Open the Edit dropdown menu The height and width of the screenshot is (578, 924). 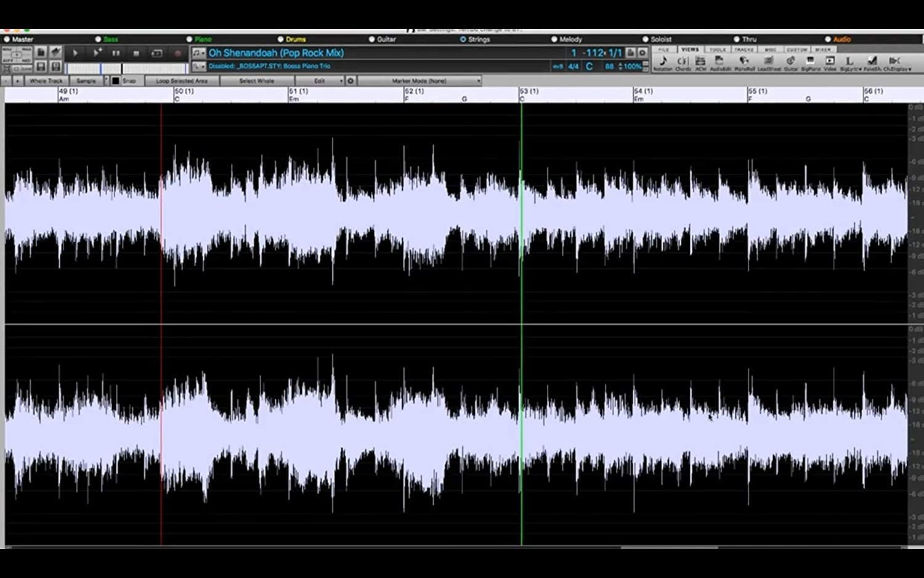tap(320, 81)
